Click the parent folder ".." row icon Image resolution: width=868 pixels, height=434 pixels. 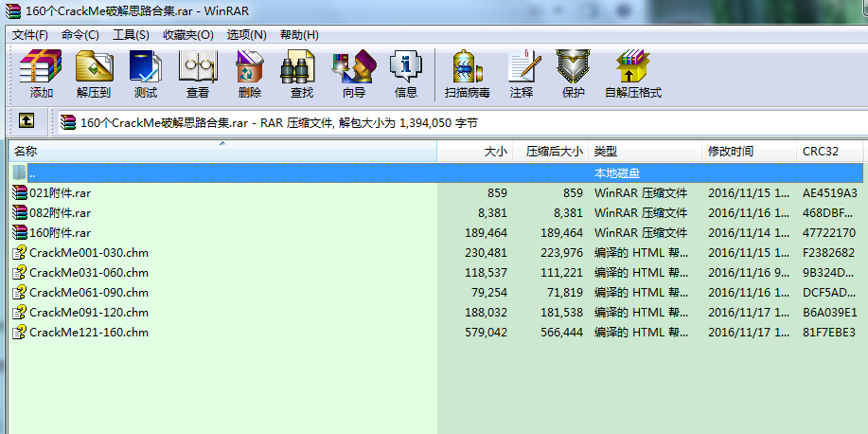[19, 172]
